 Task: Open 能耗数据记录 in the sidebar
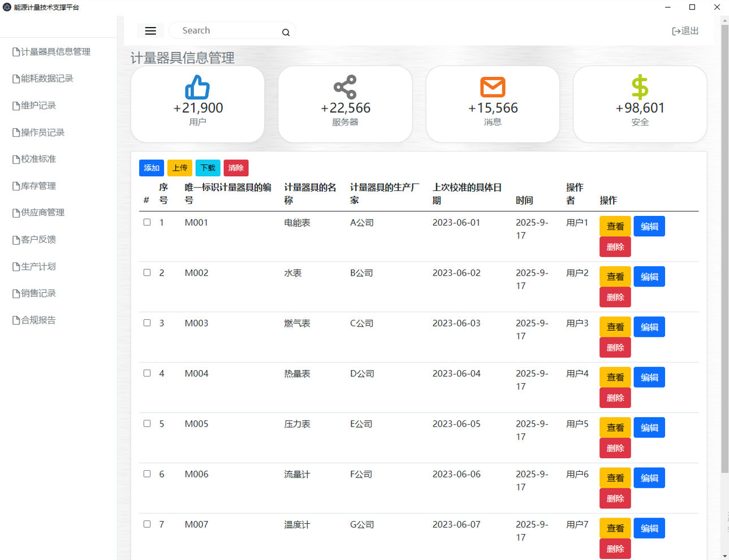(47, 79)
